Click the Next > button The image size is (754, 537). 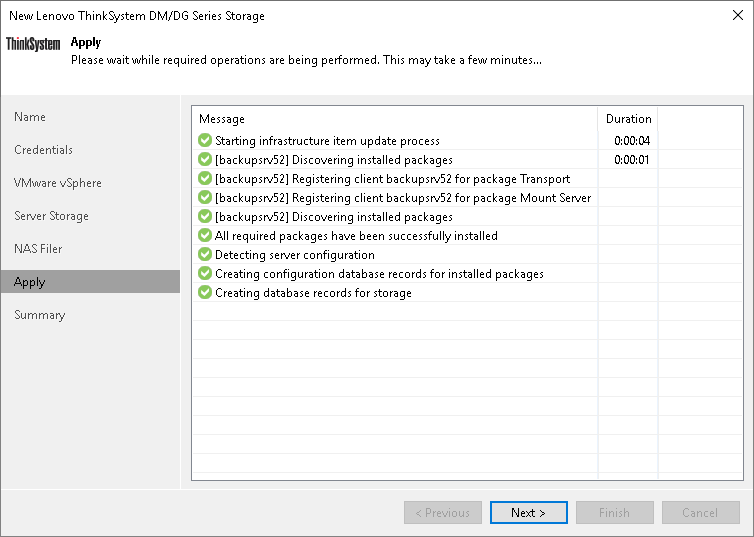(x=528, y=512)
